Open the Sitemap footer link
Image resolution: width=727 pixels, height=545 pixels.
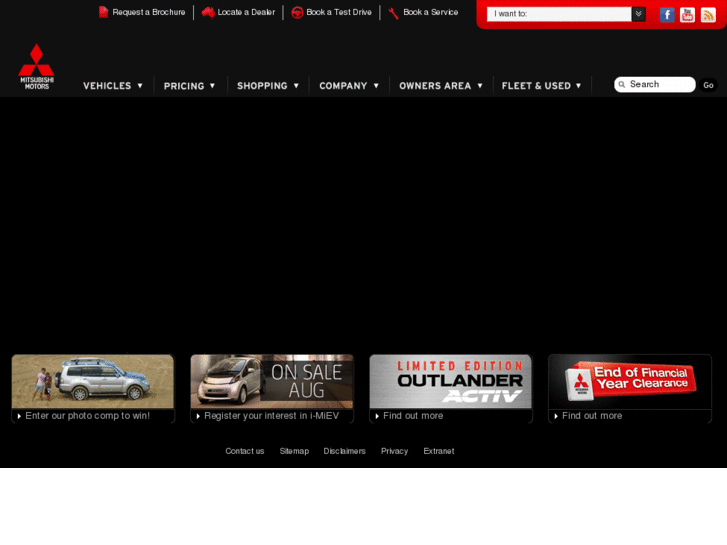(x=294, y=451)
